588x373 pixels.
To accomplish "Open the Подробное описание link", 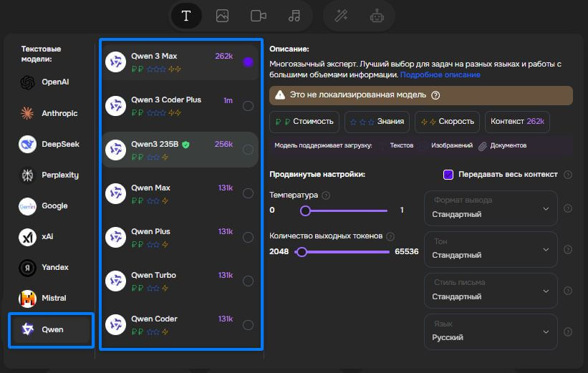I will pyautogui.click(x=440, y=74).
